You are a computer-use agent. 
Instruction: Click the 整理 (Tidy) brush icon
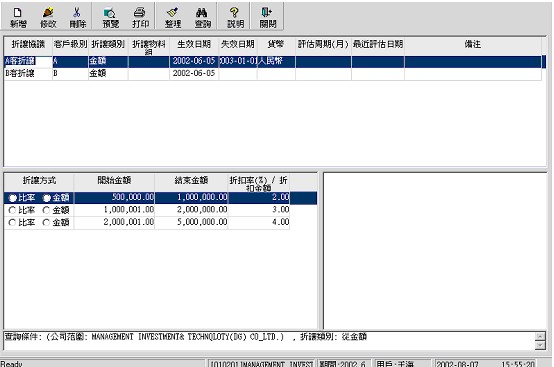(172, 17)
